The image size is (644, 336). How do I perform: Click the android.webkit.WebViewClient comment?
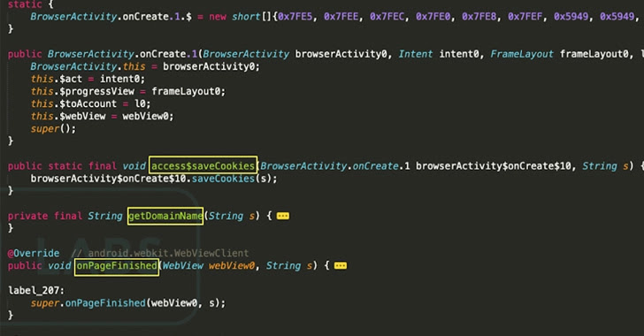click(160, 253)
